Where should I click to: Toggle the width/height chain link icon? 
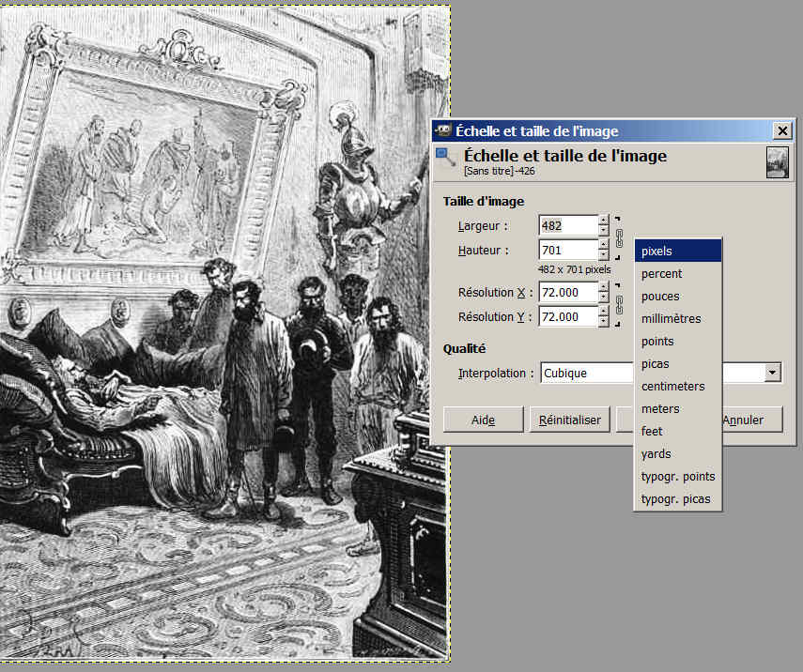619,237
